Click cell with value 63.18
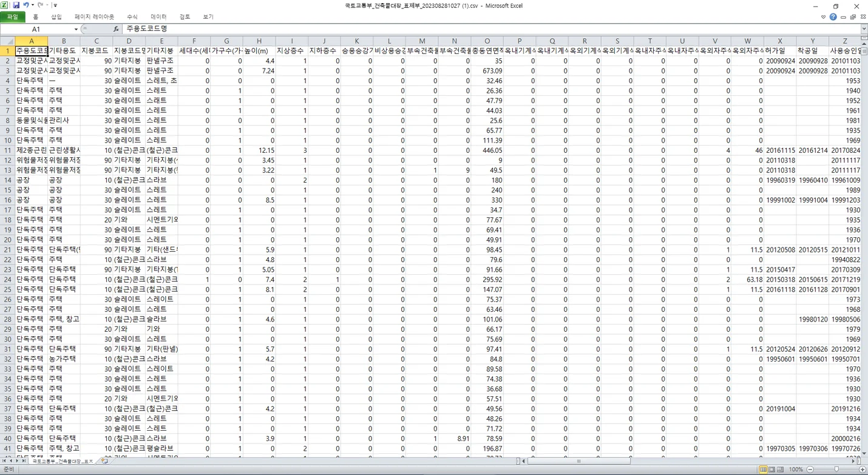This screenshot has height=475, width=868. coord(748,280)
